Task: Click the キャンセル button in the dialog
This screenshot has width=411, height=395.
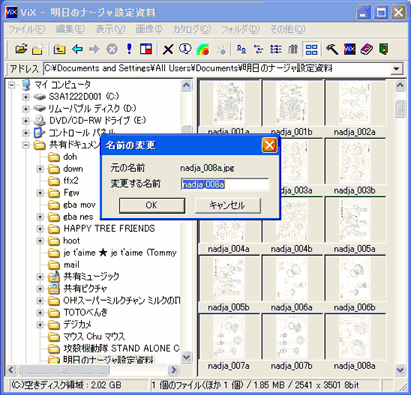Action: coord(227,205)
